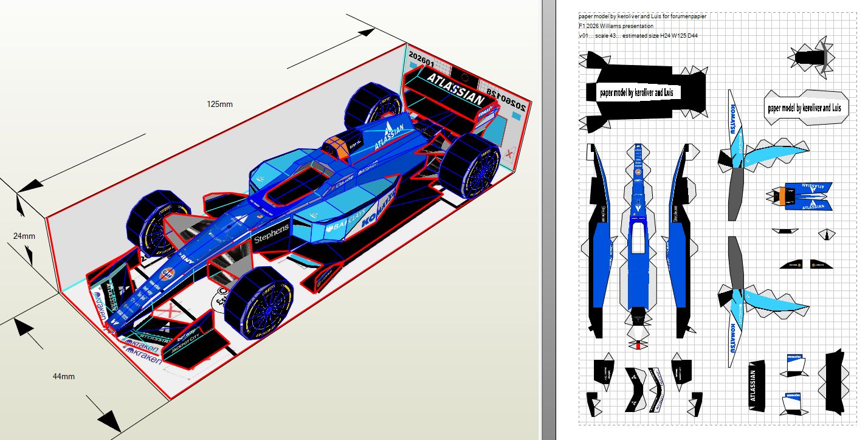This screenshot has height=440, width=868.
Task: Select the small black piece at the sheet's top right
Action: [x=812, y=59]
